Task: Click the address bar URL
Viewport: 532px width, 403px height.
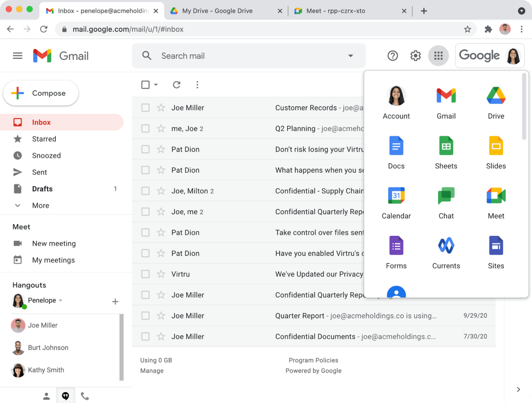Action: 128,29
